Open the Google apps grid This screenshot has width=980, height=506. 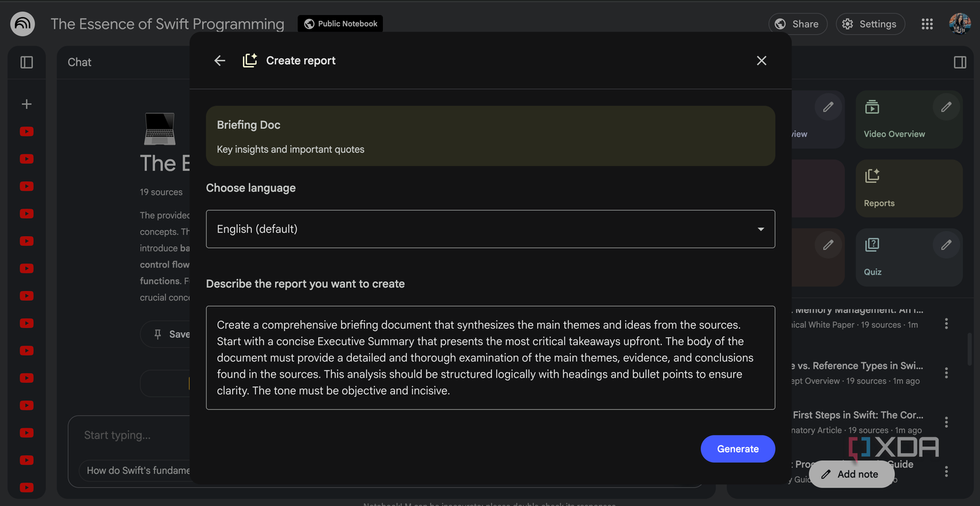click(927, 24)
